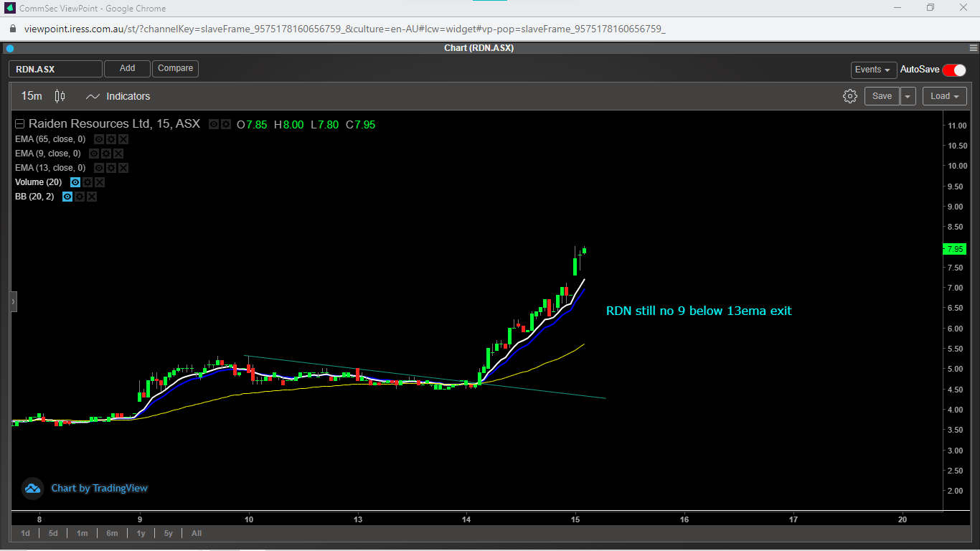This screenshot has height=551, width=980.
Task: Click the TradingView cloud logo icon
Action: click(32, 489)
